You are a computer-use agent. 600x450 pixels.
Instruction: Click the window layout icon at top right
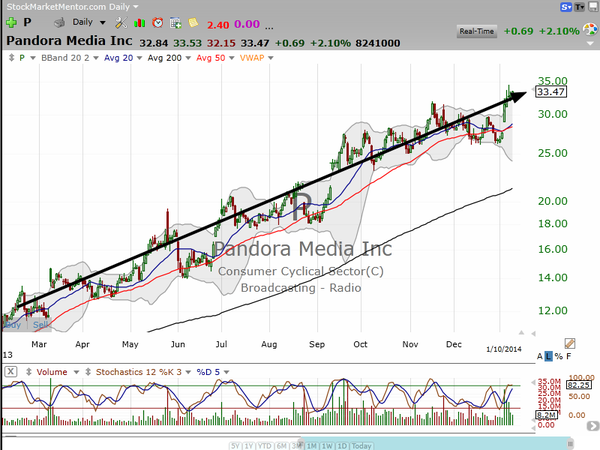(x=593, y=7)
